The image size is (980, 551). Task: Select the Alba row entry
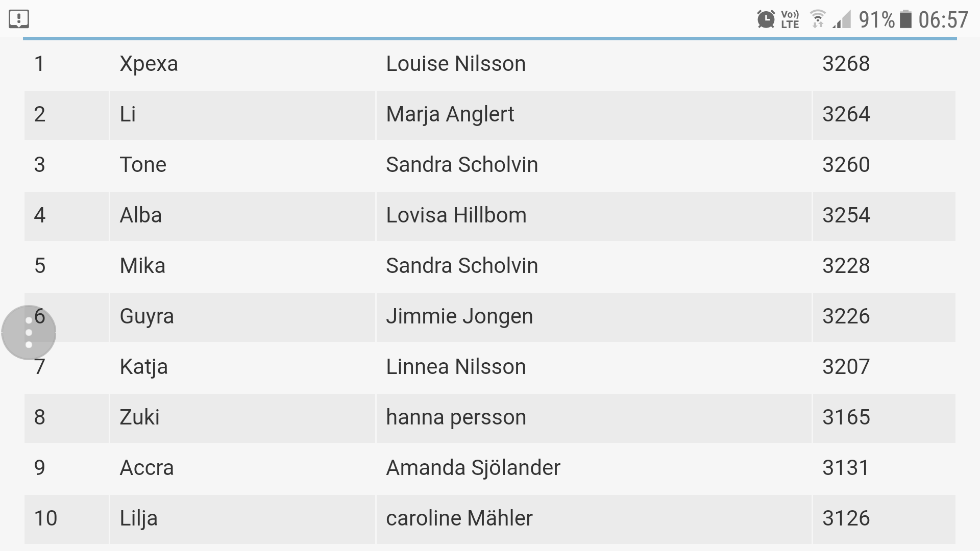point(140,215)
